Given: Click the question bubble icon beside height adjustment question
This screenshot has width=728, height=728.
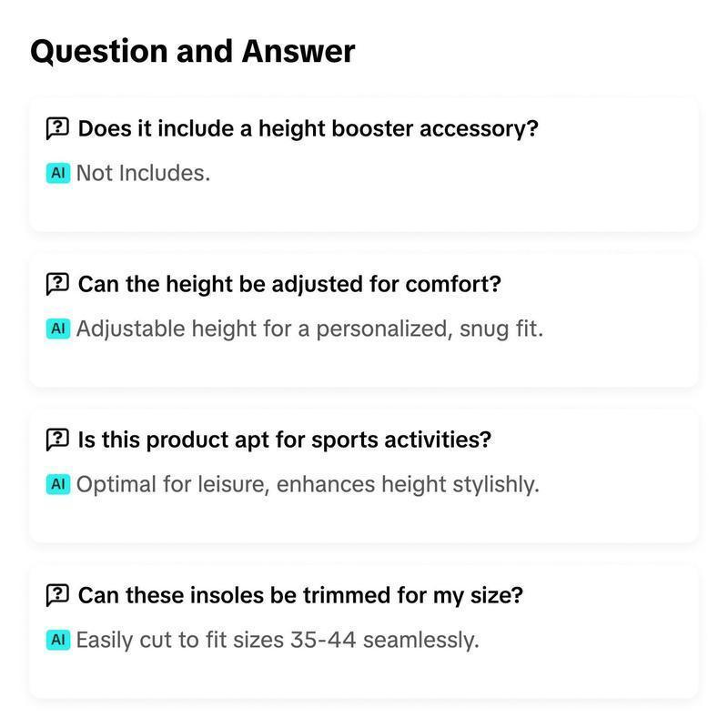Looking at the screenshot, I should point(57,284).
